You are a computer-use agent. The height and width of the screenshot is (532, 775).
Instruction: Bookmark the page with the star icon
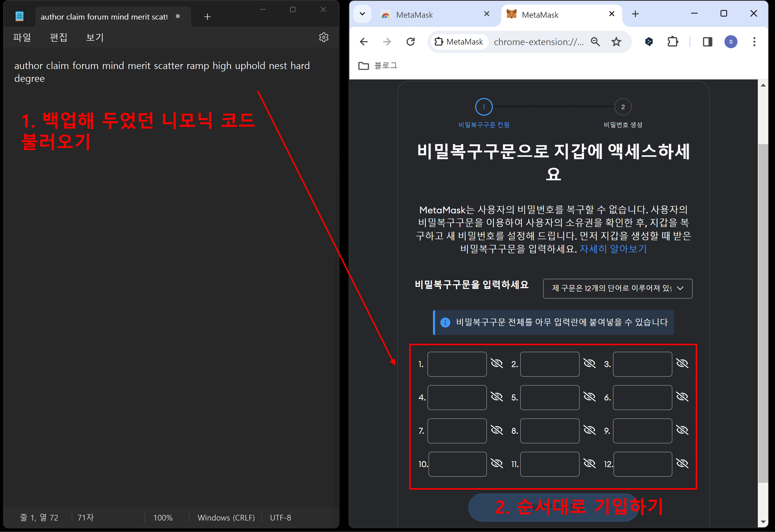(x=616, y=42)
